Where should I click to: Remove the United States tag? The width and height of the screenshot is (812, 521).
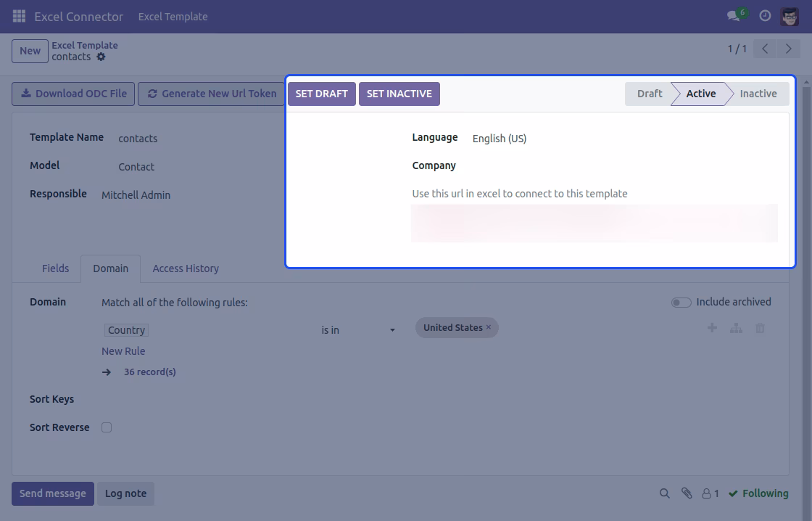489,327
